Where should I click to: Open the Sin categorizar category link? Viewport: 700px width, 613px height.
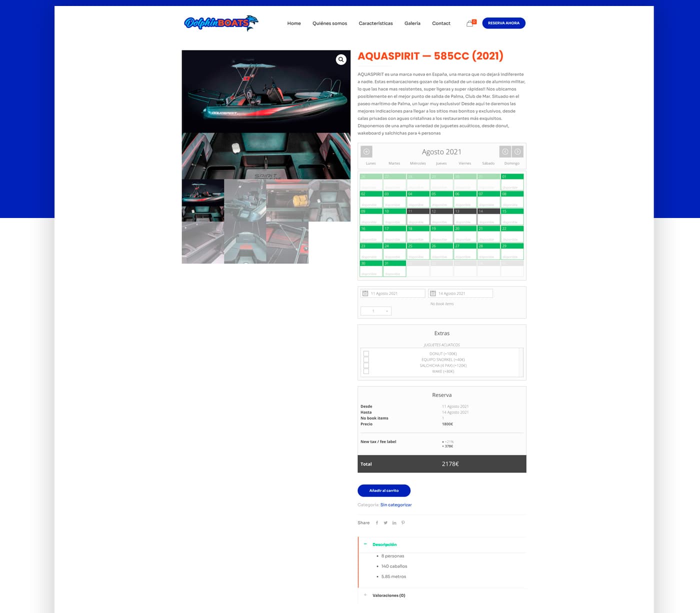[396, 505]
